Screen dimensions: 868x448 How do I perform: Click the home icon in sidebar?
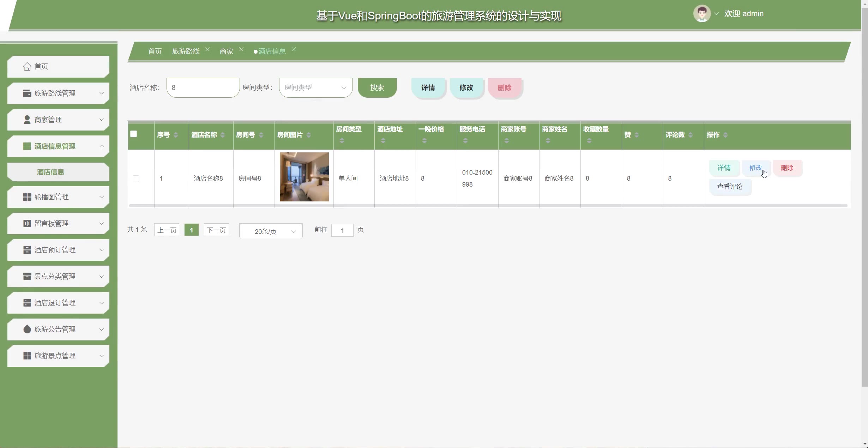pyautogui.click(x=27, y=66)
